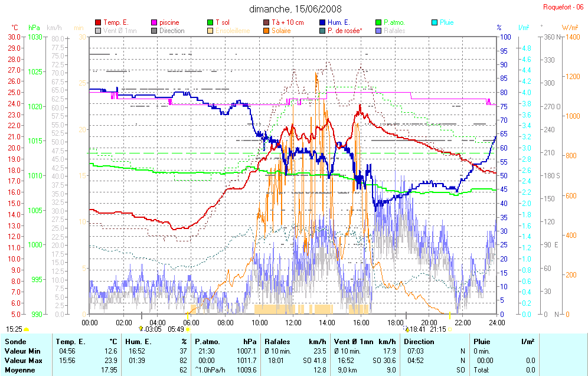This screenshot has width=588, height=376.
Task: Click the Solaire legend label
Action: (x=281, y=31)
